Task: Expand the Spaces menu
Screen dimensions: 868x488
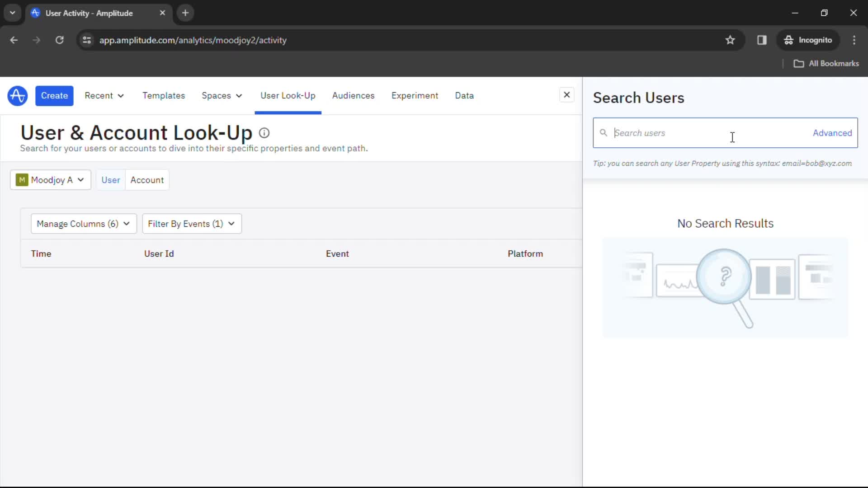Action: (222, 96)
